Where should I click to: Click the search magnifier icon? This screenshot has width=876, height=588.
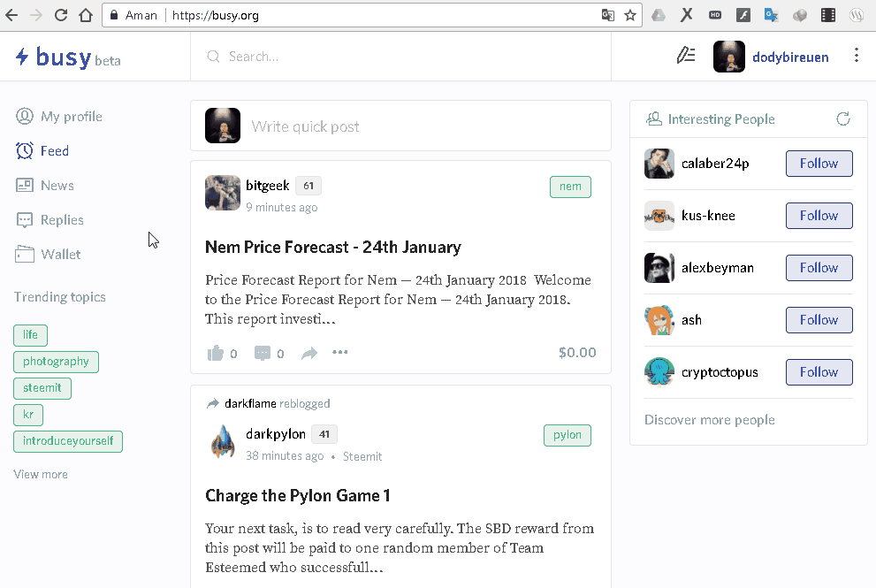coord(213,57)
